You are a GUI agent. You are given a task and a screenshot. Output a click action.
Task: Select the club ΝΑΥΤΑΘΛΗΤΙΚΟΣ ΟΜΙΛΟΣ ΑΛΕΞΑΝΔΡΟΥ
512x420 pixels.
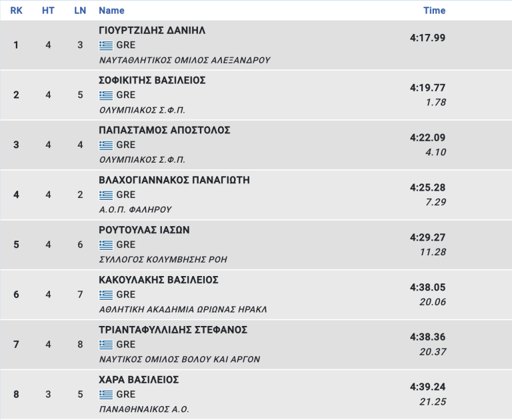click(x=184, y=60)
